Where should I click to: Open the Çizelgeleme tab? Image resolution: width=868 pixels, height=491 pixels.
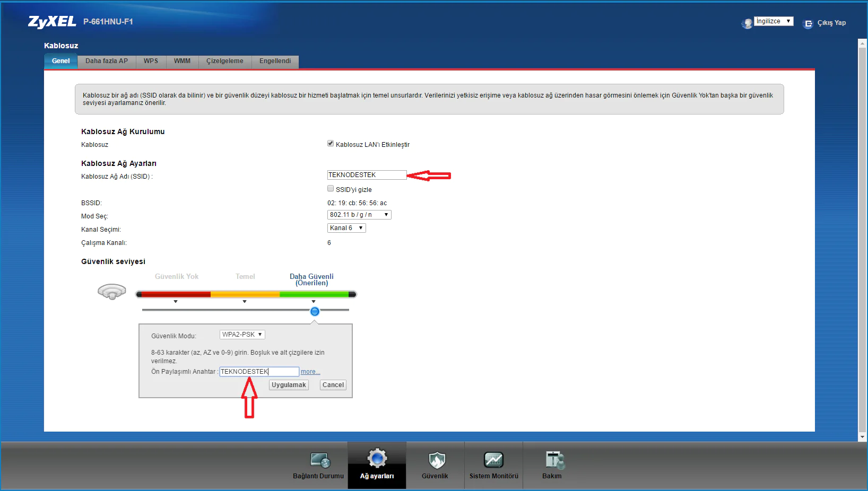[224, 61]
